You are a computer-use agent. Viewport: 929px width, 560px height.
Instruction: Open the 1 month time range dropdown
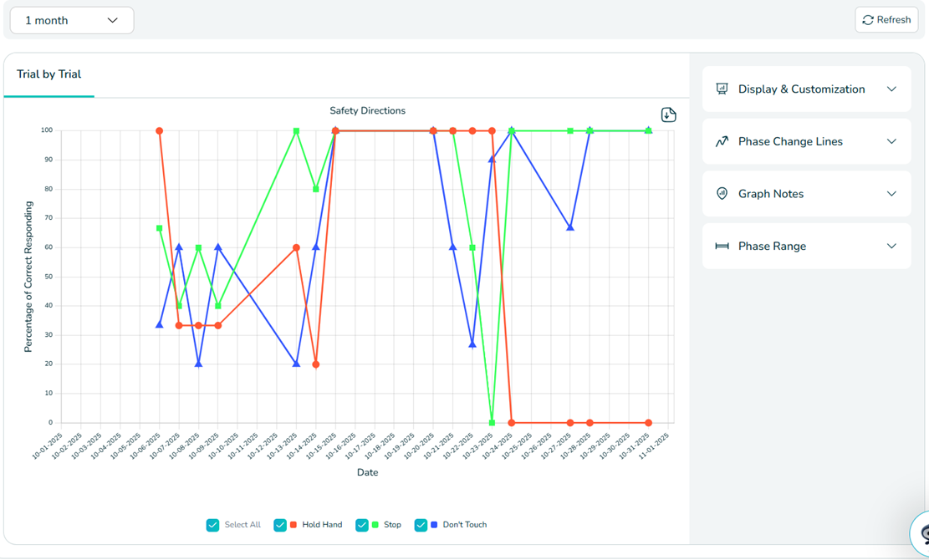(x=71, y=20)
